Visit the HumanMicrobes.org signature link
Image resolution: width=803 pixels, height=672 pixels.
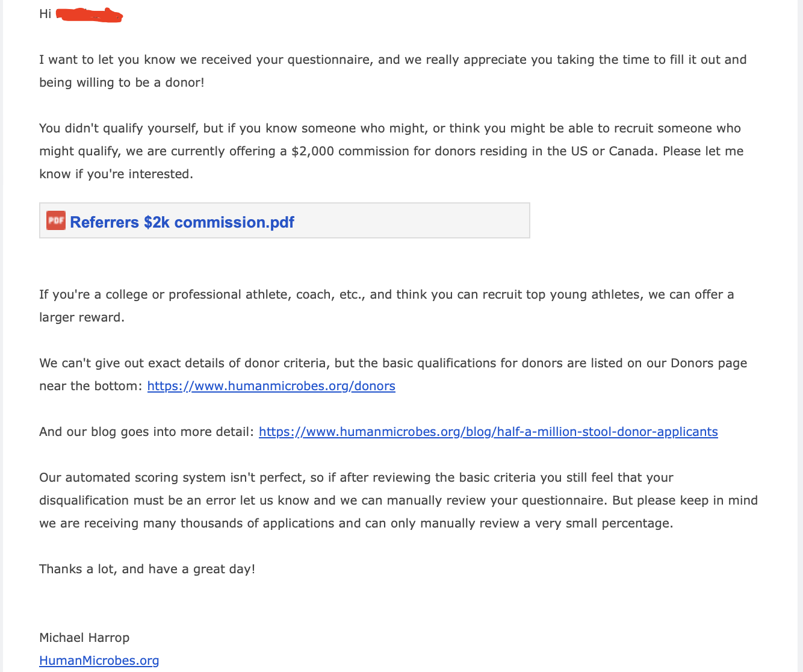coord(99,661)
